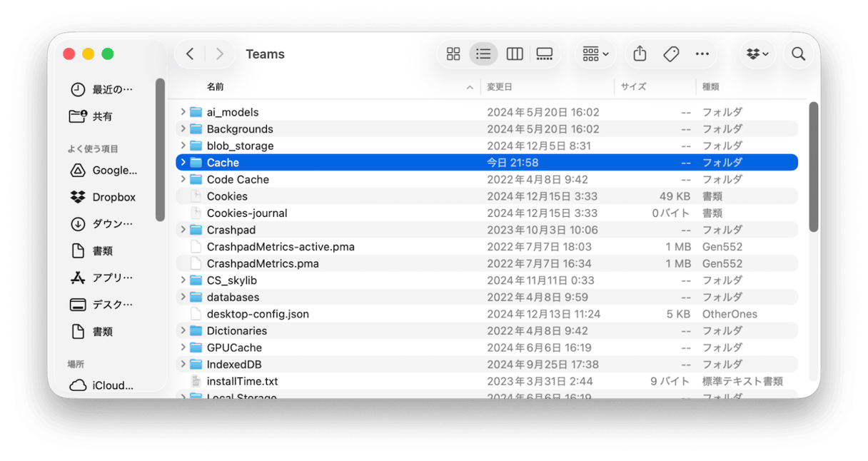Switch to icon grid view
This screenshot has width=868, height=461.
tap(453, 54)
